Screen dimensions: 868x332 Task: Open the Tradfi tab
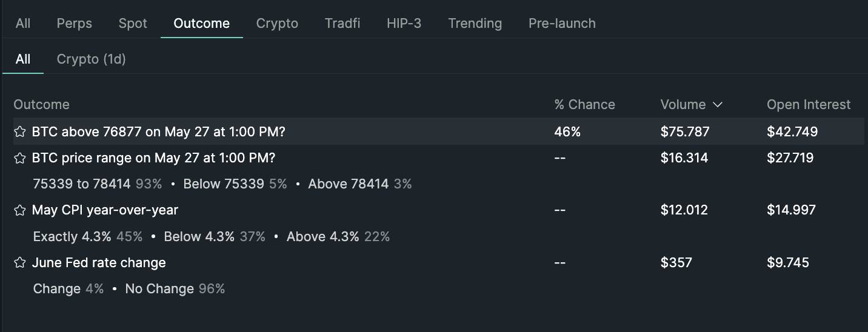(342, 23)
